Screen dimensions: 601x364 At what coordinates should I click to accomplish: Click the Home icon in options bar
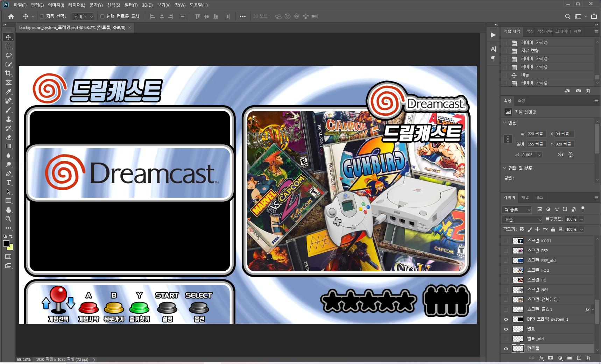(x=11, y=16)
